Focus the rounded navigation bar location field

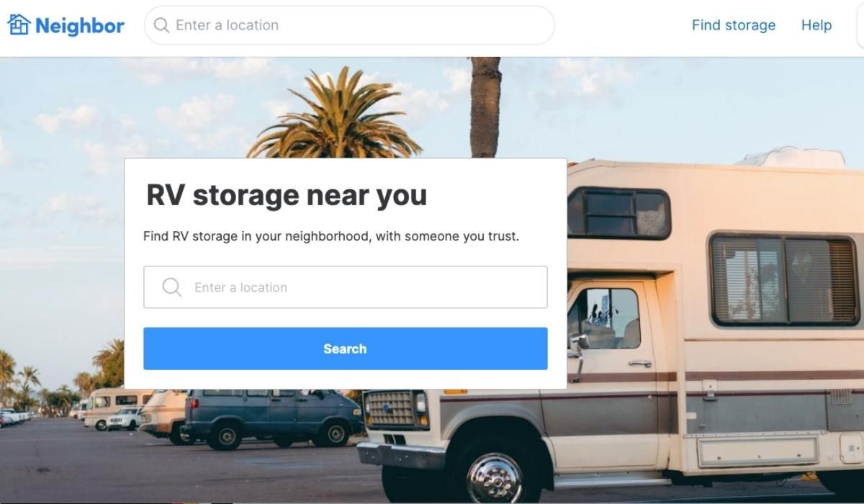(x=350, y=25)
